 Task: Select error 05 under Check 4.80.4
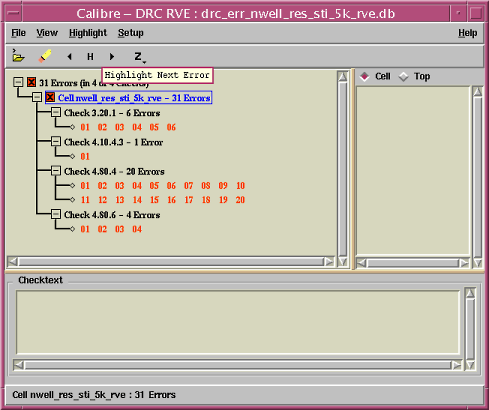154,186
